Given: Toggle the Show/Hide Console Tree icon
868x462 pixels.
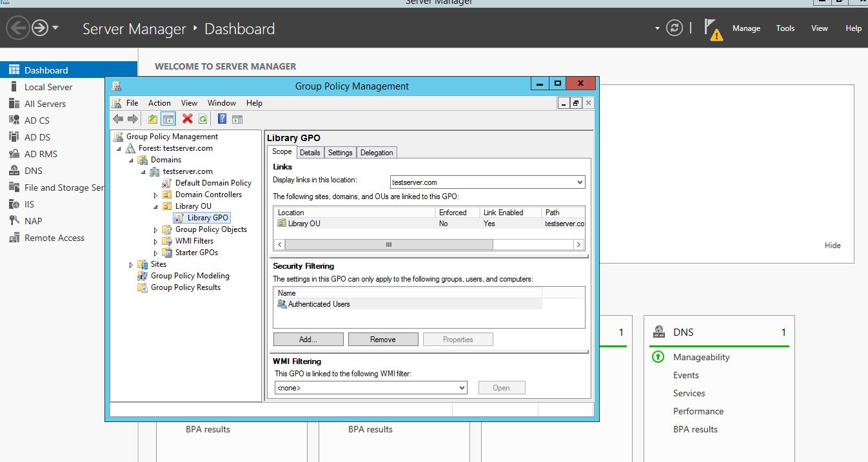Looking at the screenshot, I should point(168,119).
